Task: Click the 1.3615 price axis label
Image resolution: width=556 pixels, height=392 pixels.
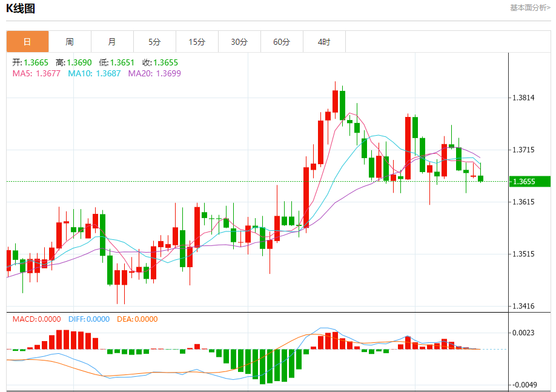Action: click(523, 202)
